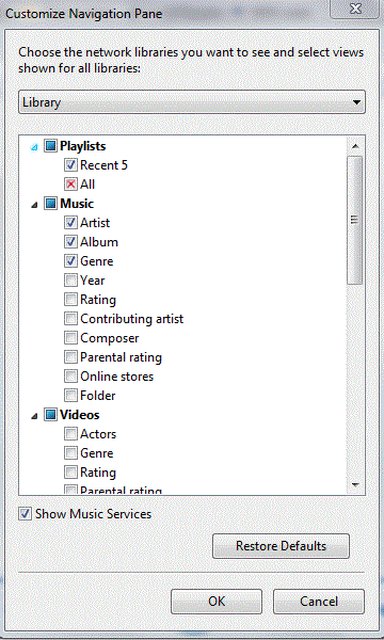
Task: Select the Artist text label
Action: point(95,223)
